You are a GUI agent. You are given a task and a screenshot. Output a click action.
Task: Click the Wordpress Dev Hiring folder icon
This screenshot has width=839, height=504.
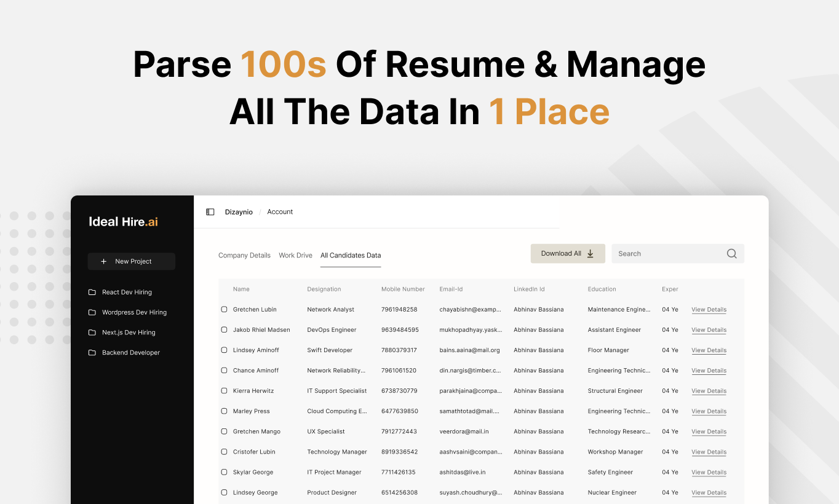coord(92,312)
